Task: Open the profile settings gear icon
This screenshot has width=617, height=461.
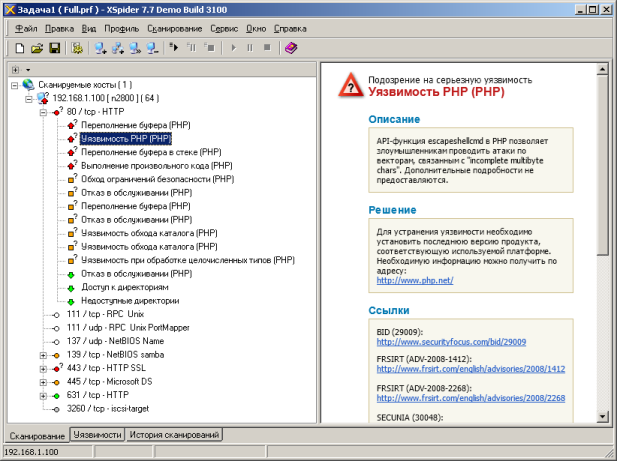Action: click(x=77, y=48)
